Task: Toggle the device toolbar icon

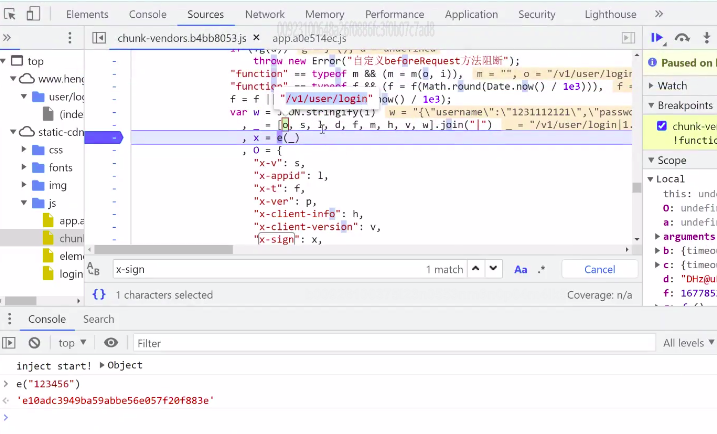Action: coord(33,14)
